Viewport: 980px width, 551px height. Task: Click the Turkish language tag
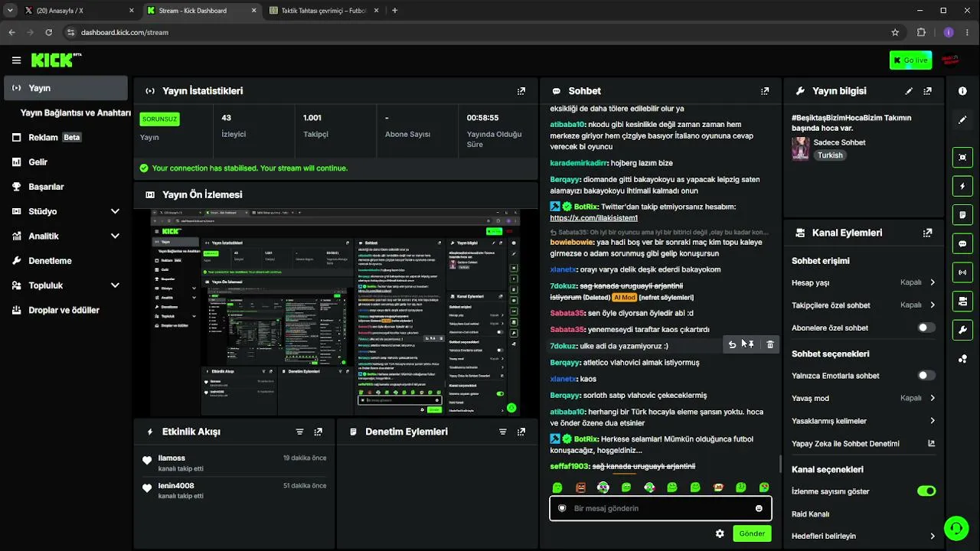(830, 155)
